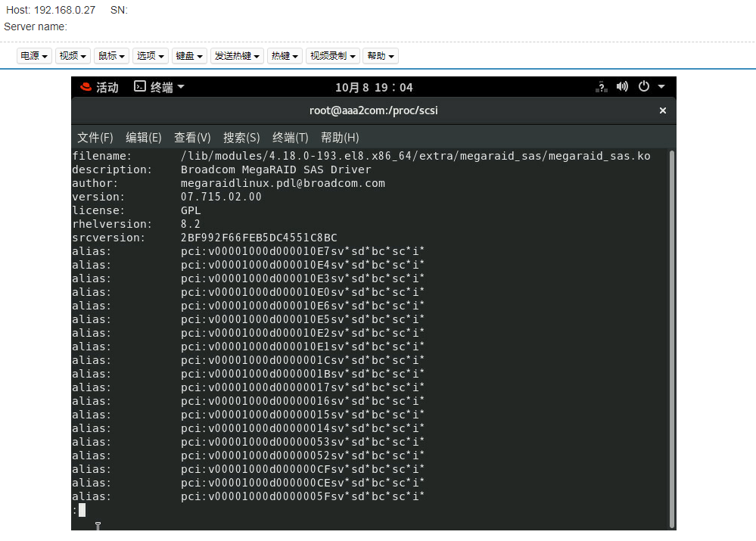Image resolution: width=756 pixels, height=541 pixels.
Task: Open the 终端 application menu in top bar
Action: pos(159,87)
